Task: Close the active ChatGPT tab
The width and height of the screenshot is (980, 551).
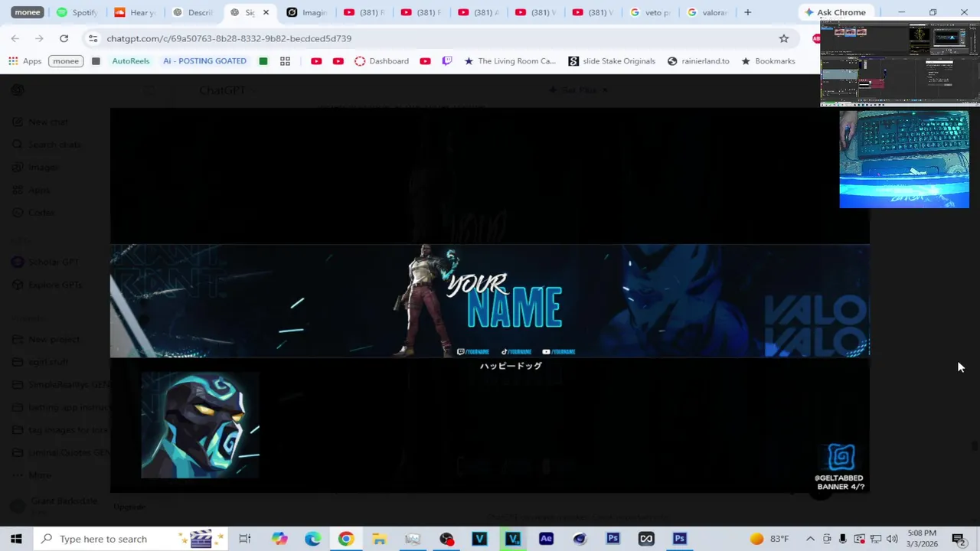Action: pyautogui.click(x=266, y=12)
